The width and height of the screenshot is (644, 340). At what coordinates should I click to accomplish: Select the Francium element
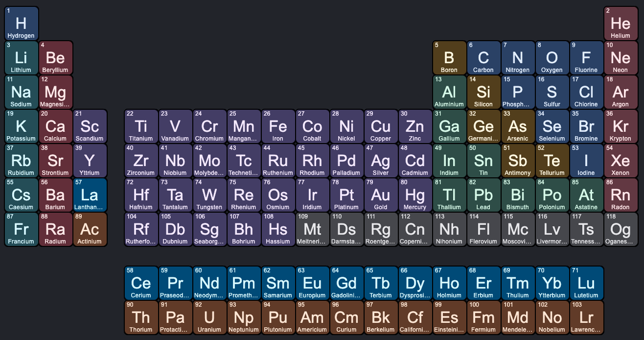[x=21, y=229]
